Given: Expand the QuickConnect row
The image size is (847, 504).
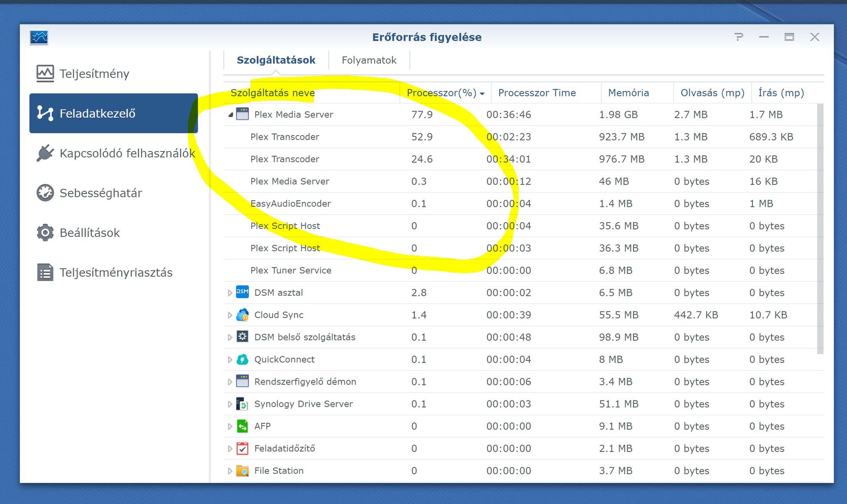Looking at the screenshot, I should (x=230, y=359).
